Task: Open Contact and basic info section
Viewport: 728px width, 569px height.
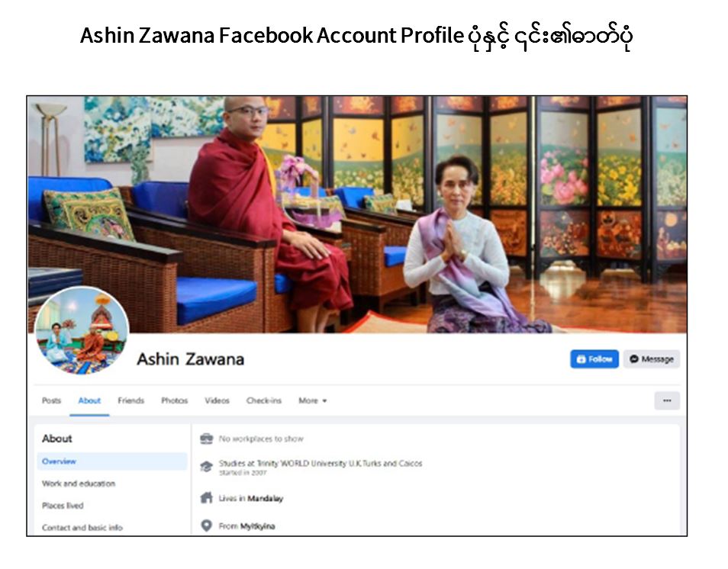Action: [82, 528]
